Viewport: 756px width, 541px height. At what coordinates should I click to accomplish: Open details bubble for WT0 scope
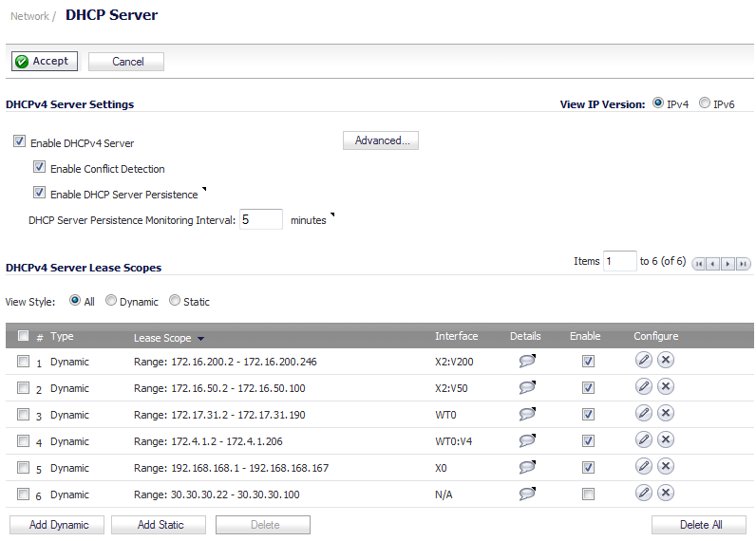527,413
